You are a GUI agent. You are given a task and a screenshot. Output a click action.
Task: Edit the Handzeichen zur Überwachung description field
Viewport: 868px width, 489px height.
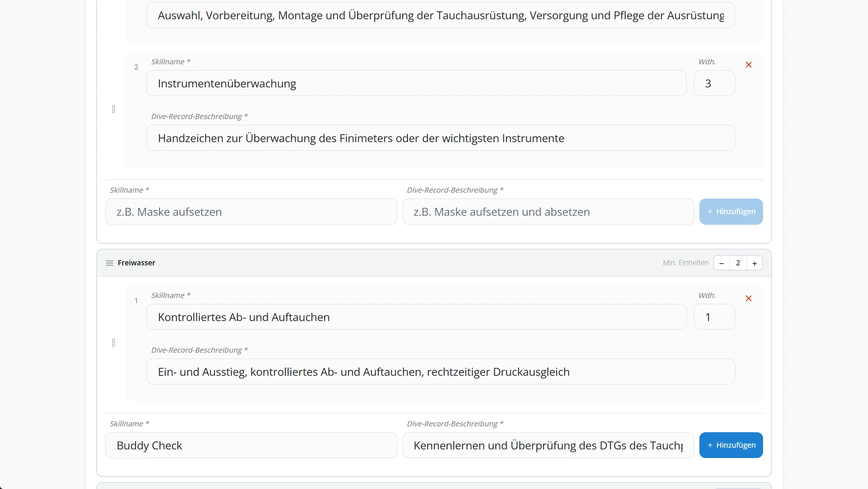[441, 138]
